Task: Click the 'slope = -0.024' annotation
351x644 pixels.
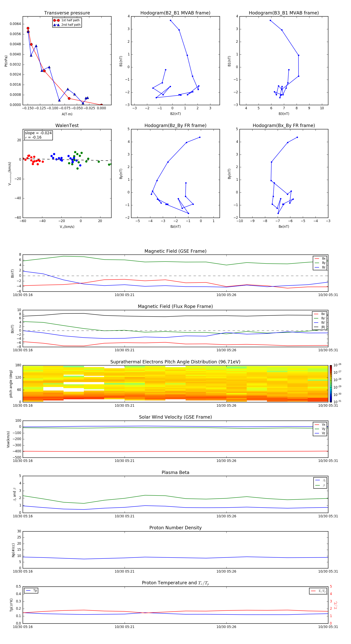Action: 38,133
